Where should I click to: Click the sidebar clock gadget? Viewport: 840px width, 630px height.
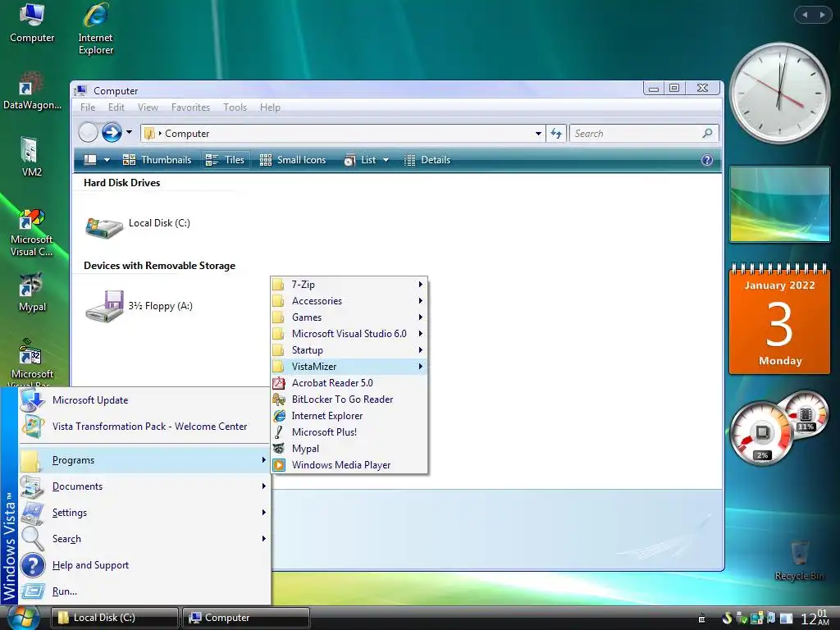(x=779, y=94)
